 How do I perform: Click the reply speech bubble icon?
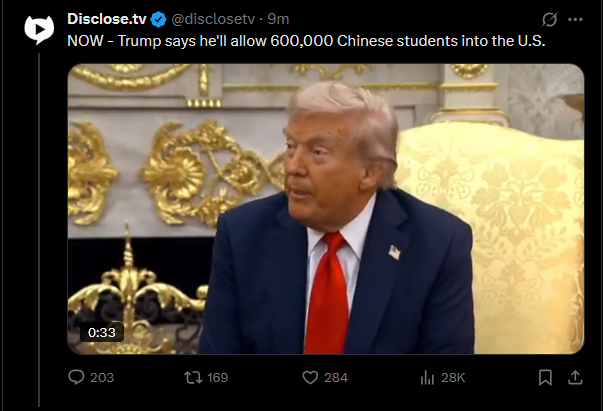[76, 377]
